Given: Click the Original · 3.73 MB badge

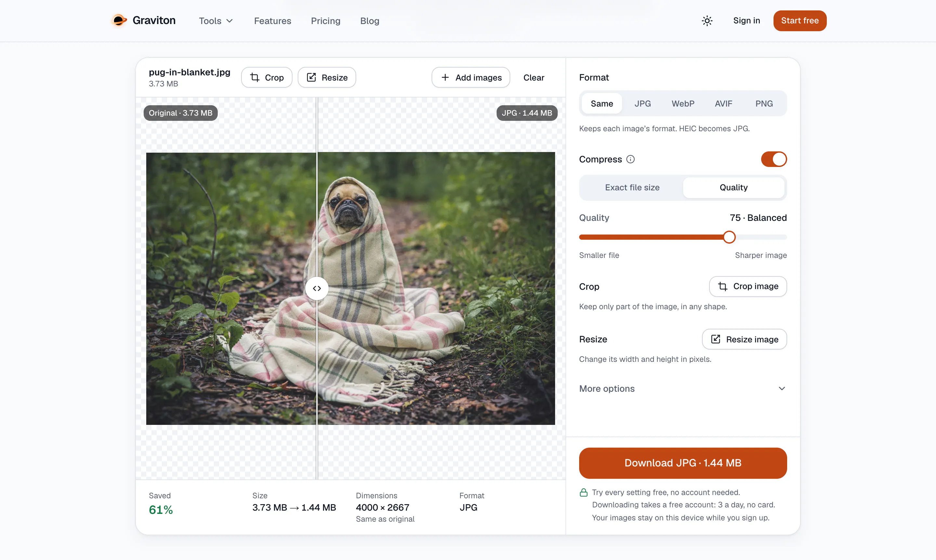Looking at the screenshot, I should coord(180,113).
